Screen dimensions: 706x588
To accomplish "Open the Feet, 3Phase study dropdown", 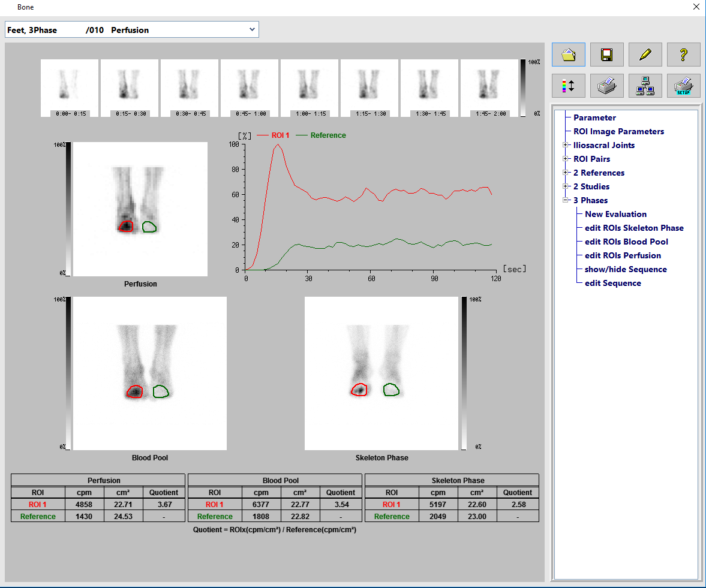I will coord(252,30).
